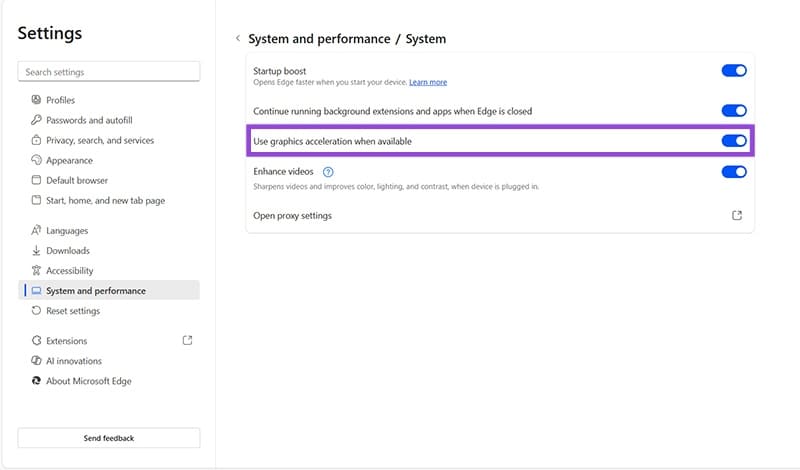Click the 'System' breadcrumb heading text
Viewport: 800px width, 470px height.
tap(426, 39)
